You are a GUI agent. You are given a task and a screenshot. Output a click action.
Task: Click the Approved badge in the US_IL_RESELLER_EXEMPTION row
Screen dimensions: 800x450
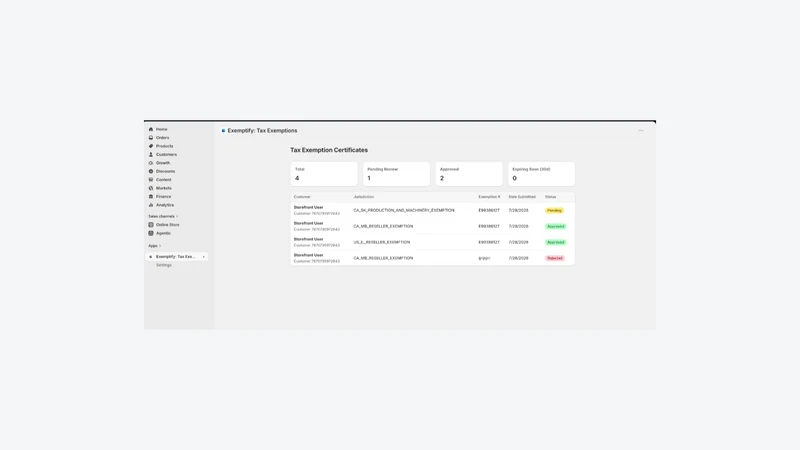coord(556,242)
